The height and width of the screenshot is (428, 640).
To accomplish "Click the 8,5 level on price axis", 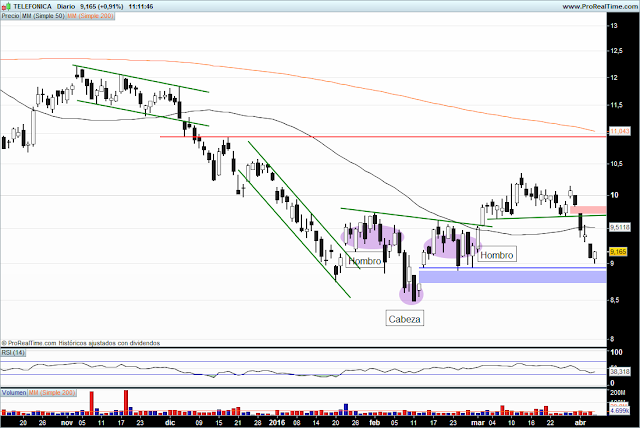I will tap(615, 300).
